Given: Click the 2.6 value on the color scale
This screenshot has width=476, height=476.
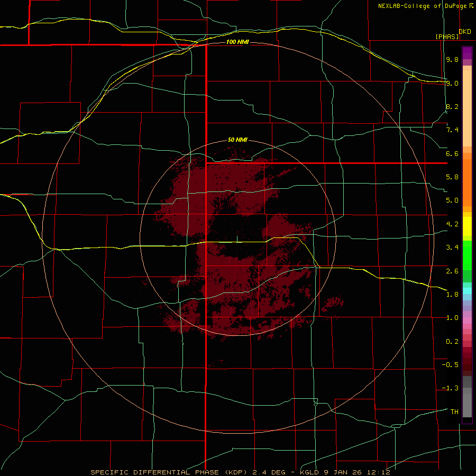Looking at the screenshot, I should pyautogui.click(x=452, y=271).
